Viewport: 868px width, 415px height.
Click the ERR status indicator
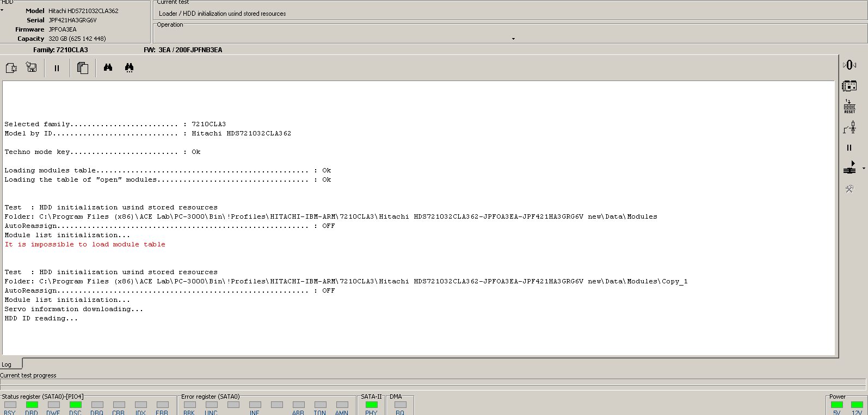tap(162, 405)
